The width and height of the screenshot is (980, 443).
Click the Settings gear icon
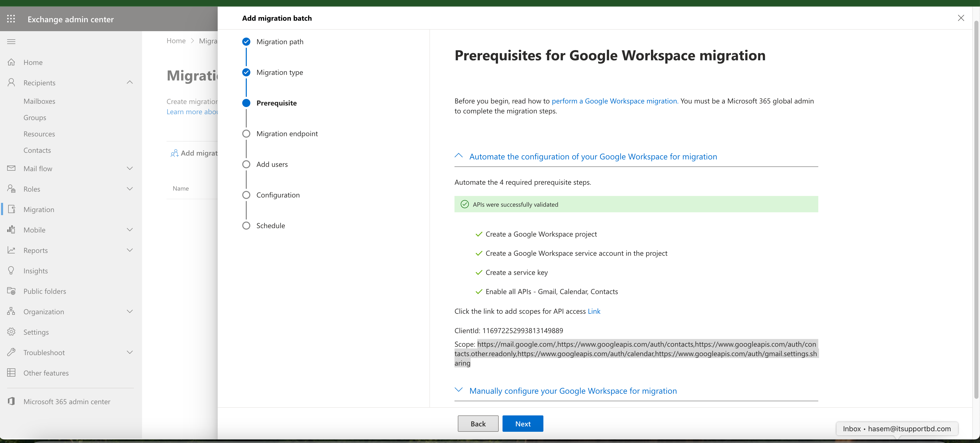11,332
